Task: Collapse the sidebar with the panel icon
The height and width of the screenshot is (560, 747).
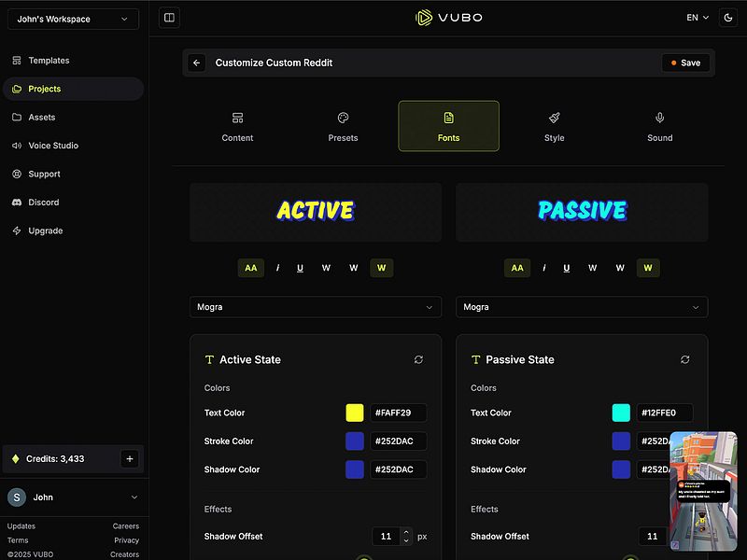Action: (x=169, y=18)
